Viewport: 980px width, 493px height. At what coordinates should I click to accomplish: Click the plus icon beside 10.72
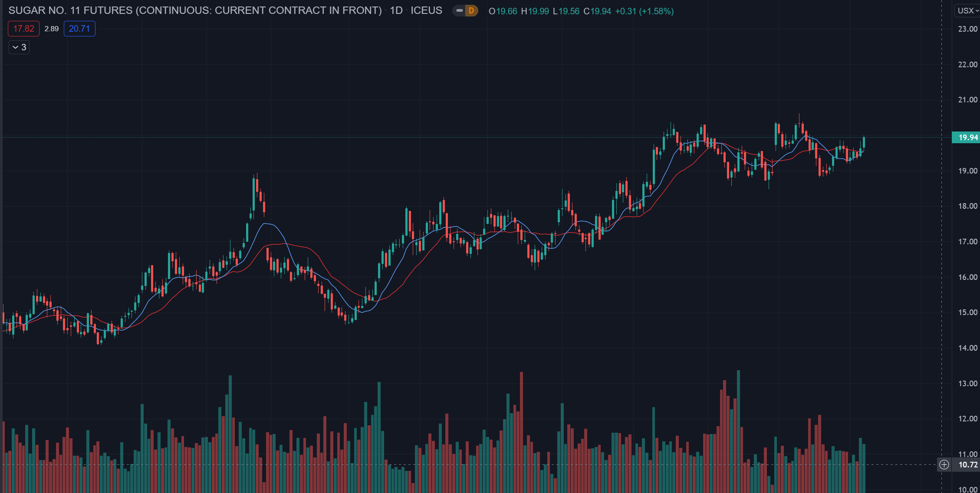pos(944,465)
